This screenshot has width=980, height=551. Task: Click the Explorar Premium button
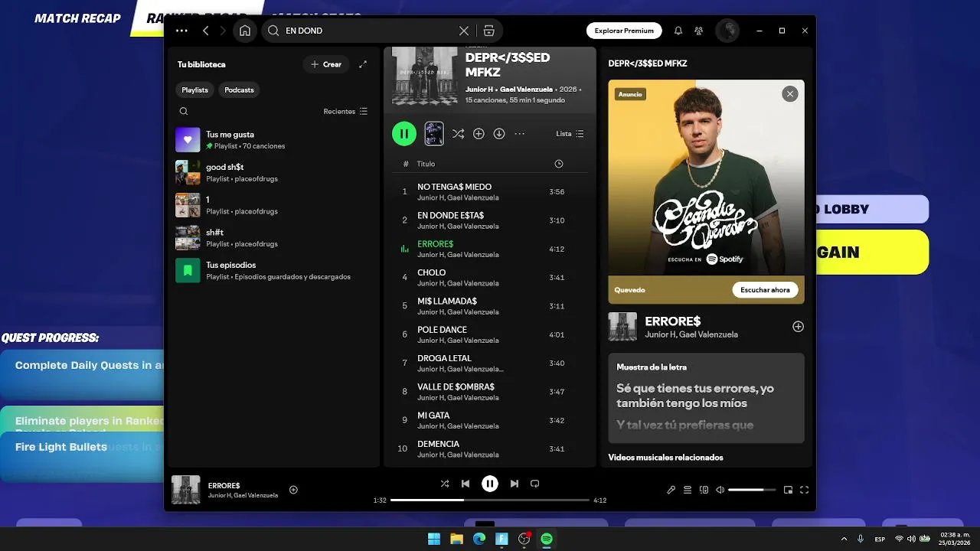click(624, 31)
